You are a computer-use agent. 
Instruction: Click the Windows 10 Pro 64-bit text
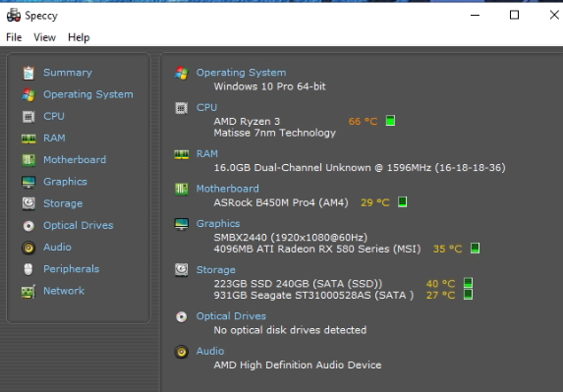269,86
